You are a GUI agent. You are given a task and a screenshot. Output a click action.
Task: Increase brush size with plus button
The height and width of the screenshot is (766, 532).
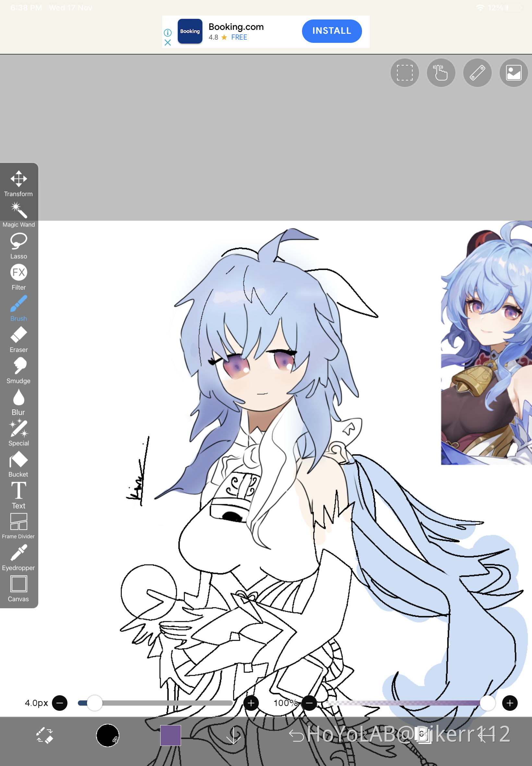[251, 703]
